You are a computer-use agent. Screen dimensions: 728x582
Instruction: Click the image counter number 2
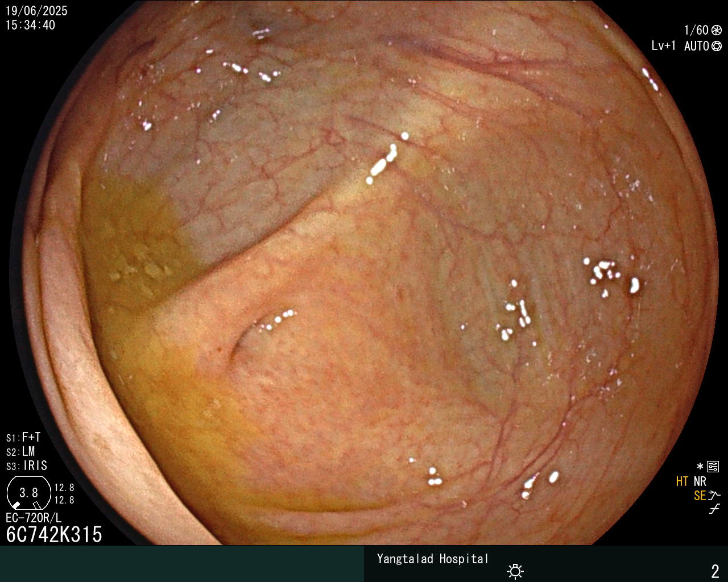pos(715,571)
